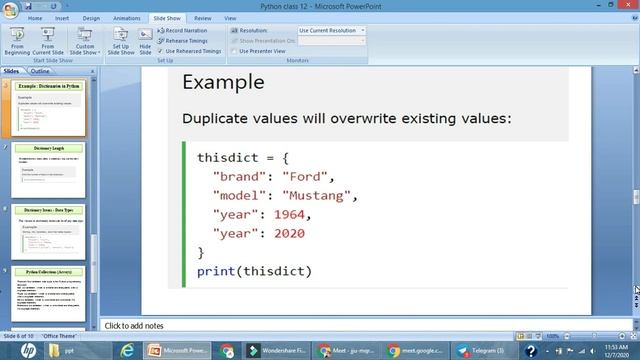Switch to Normal view in status bar
This screenshot has height=360, width=640.
pyautogui.click(x=520, y=336)
